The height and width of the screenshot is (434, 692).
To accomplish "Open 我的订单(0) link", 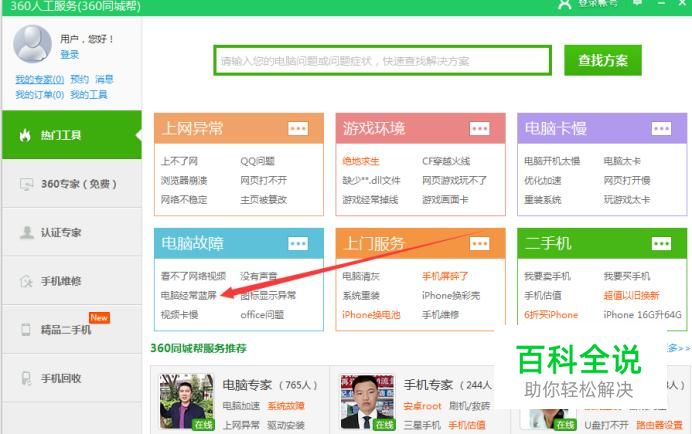I will coord(40,94).
